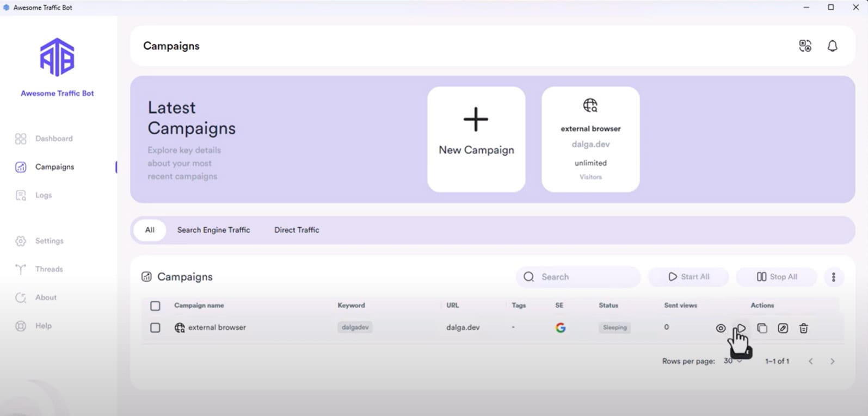
Task: Open Campaigns in sidebar
Action: point(45,167)
